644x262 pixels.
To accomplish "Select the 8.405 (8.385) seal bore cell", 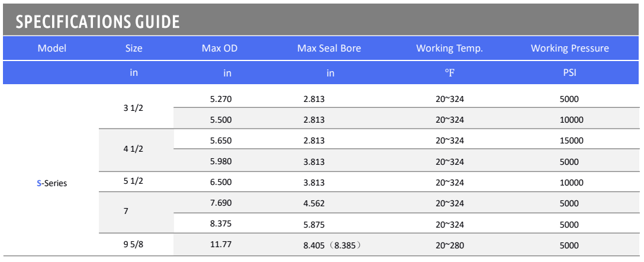I will (332, 246).
